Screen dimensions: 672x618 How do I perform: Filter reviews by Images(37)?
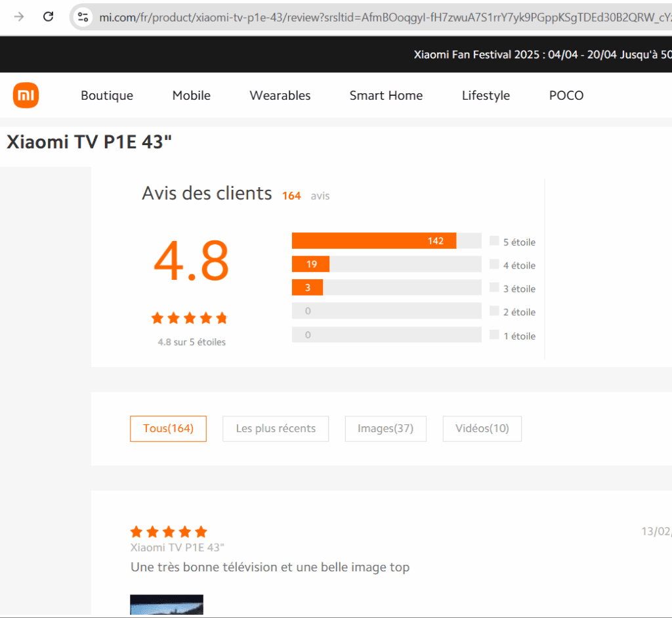386,428
